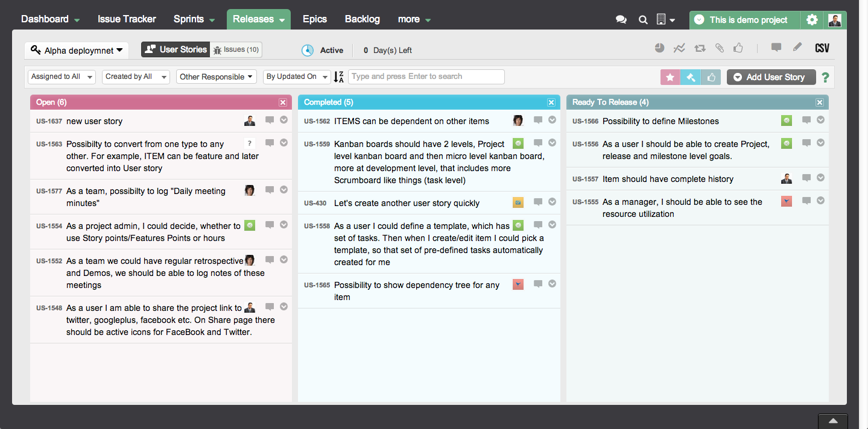Open the burndown line chart icon
The image size is (868, 429).
click(x=680, y=48)
